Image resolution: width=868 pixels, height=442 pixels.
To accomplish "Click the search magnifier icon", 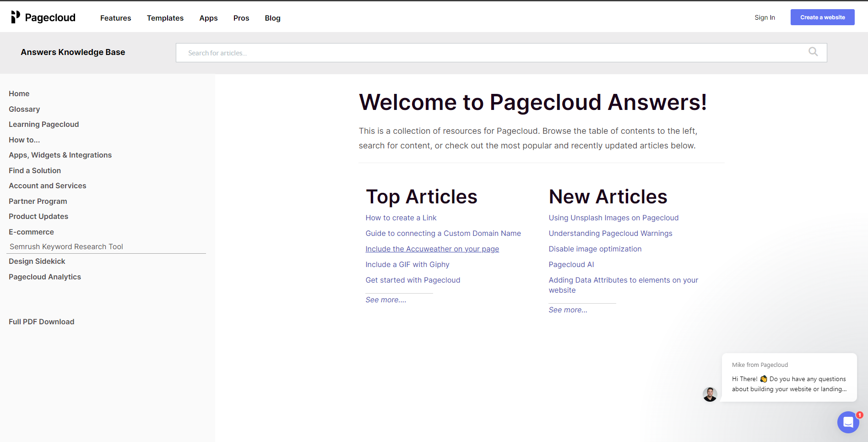I will (x=813, y=52).
